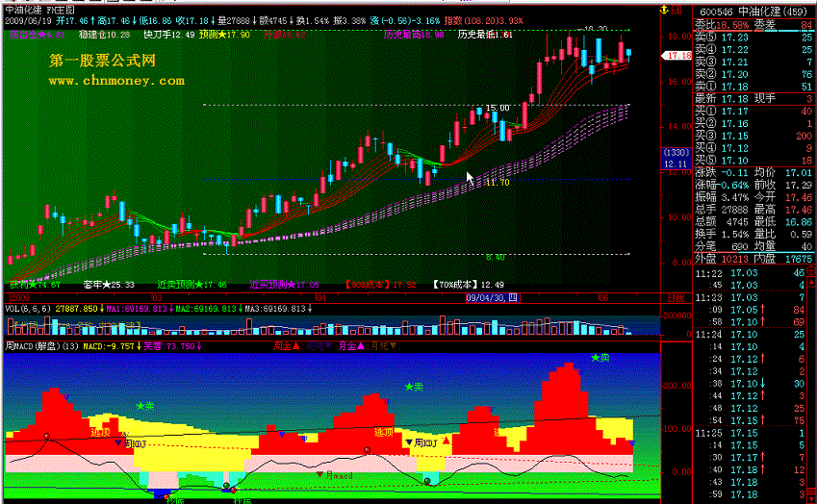Image resolution: width=817 pixels, height=504 pixels.
Task: Click the 11:24 17.10 tick row
Action: (x=751, y=335)
